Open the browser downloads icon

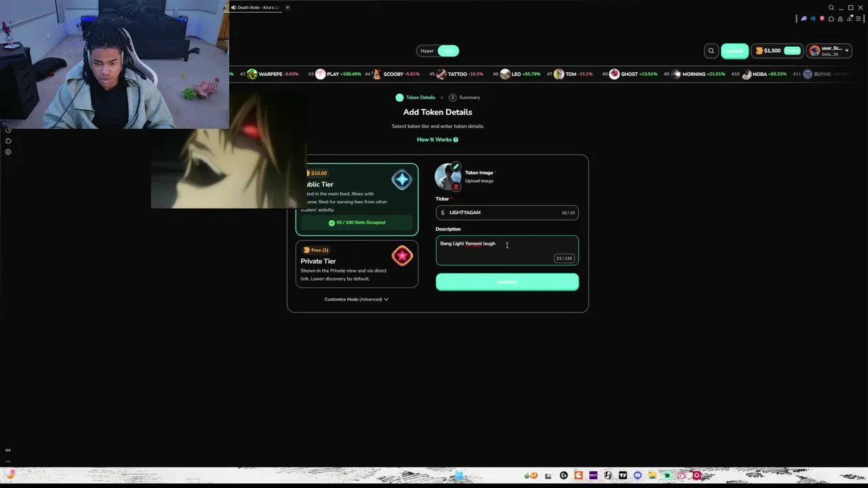850,19
